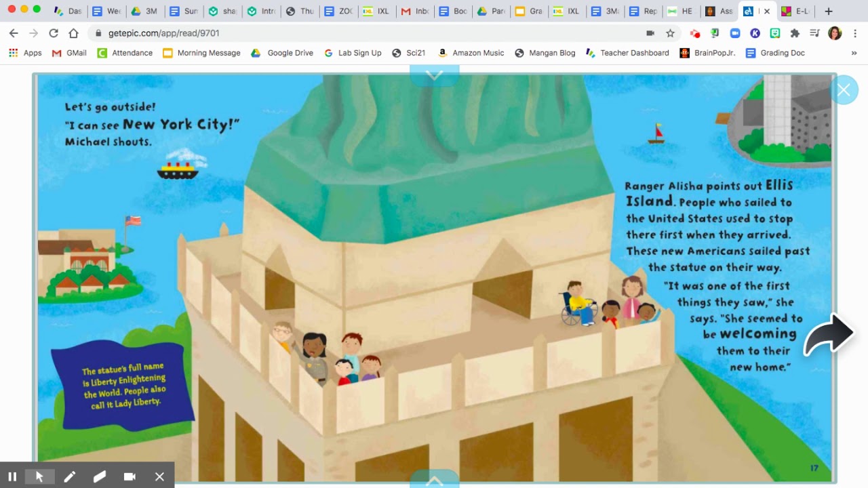Open the Amazon Music bookmark
This screenshot has height=488, width=868.
click(471, 53)
